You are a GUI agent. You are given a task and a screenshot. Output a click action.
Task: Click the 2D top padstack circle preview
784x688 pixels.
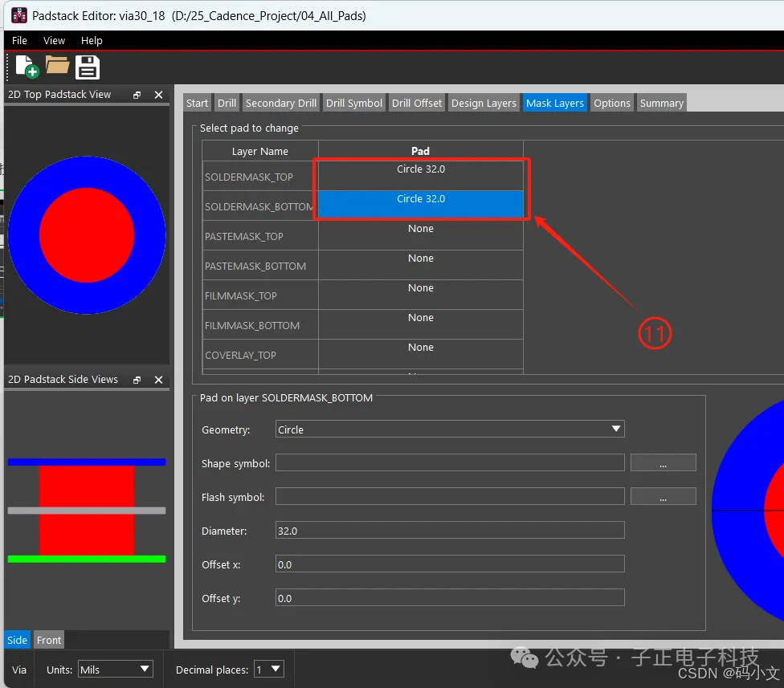(87, 235)
